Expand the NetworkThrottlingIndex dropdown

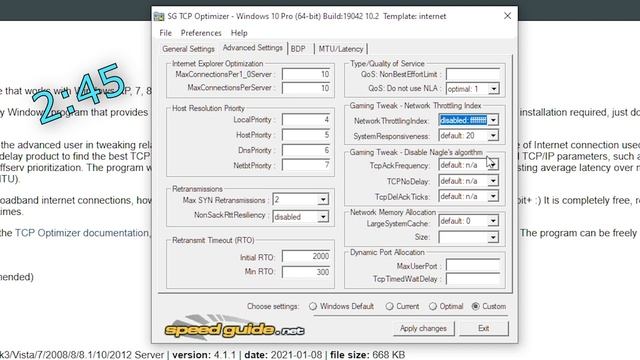point(493,120)
